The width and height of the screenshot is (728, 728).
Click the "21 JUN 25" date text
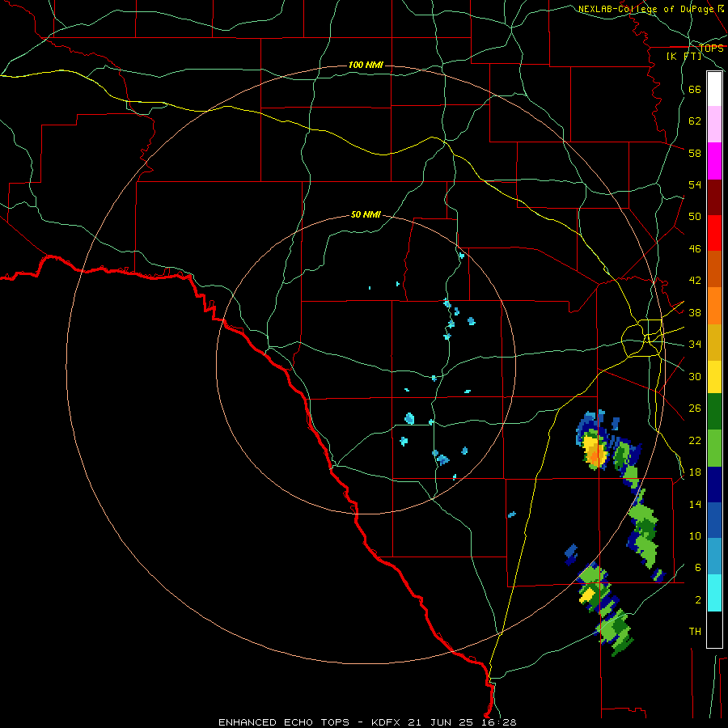[x=441, y=722]
